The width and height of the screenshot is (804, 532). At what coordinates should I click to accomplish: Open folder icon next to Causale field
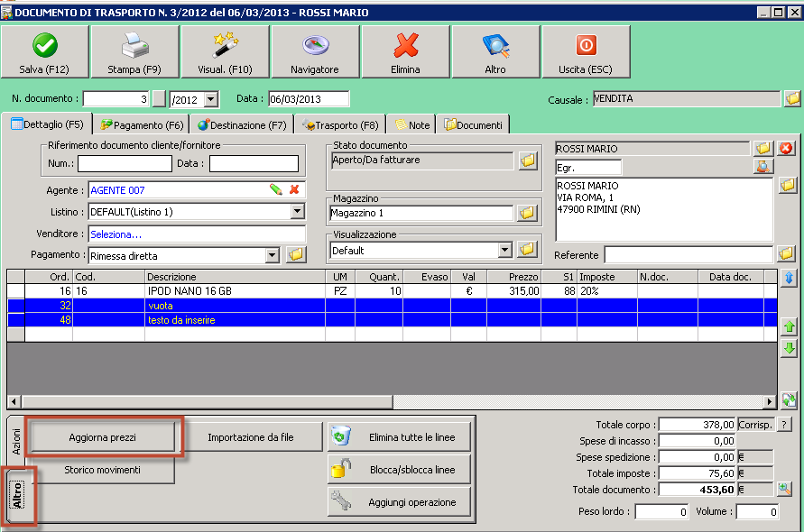(x=792, y=99)
